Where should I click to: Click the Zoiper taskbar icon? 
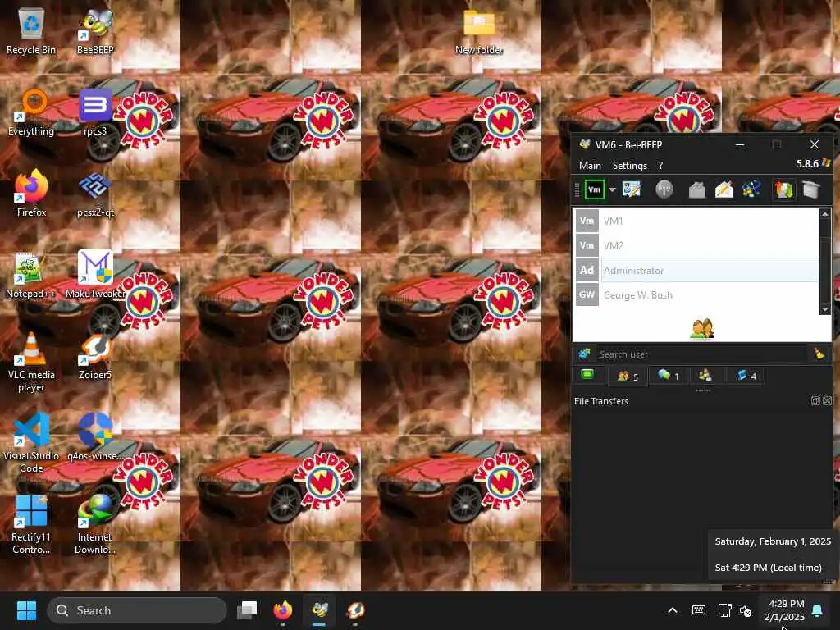pos(356,610)
